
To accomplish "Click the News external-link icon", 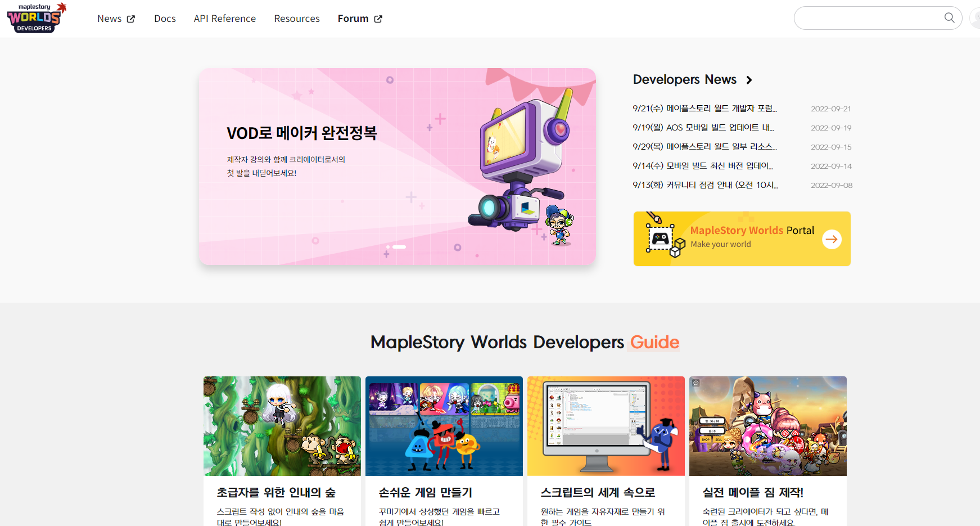I will (131, 19).
